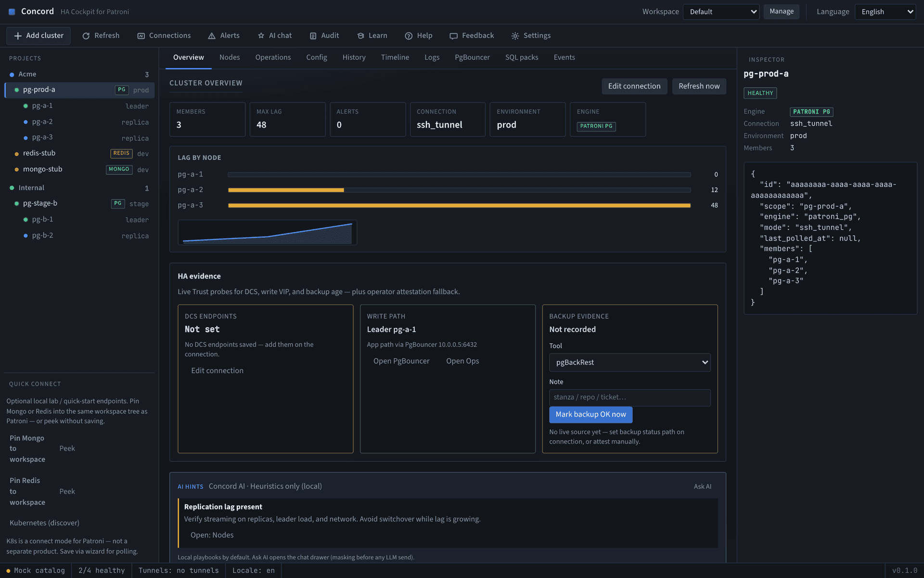Switch to the Operations tab

pyautogui.click(x=273, y=57)
